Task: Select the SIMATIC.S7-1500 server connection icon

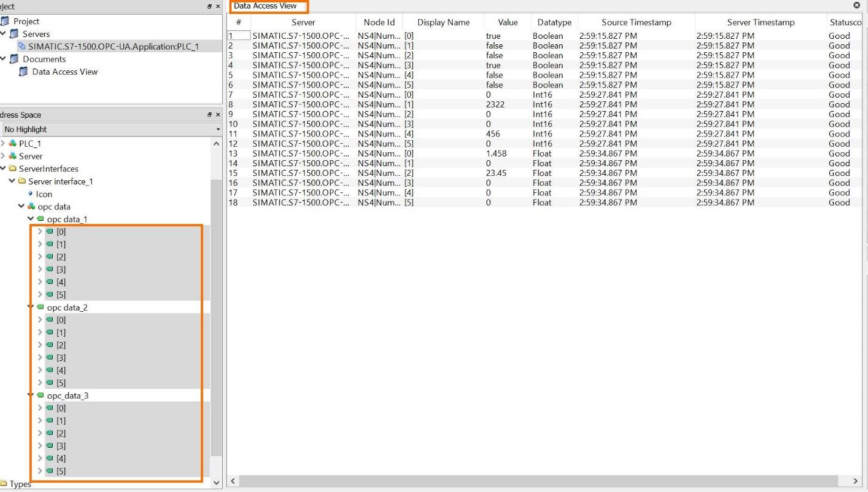Action: tap(22, 46)
